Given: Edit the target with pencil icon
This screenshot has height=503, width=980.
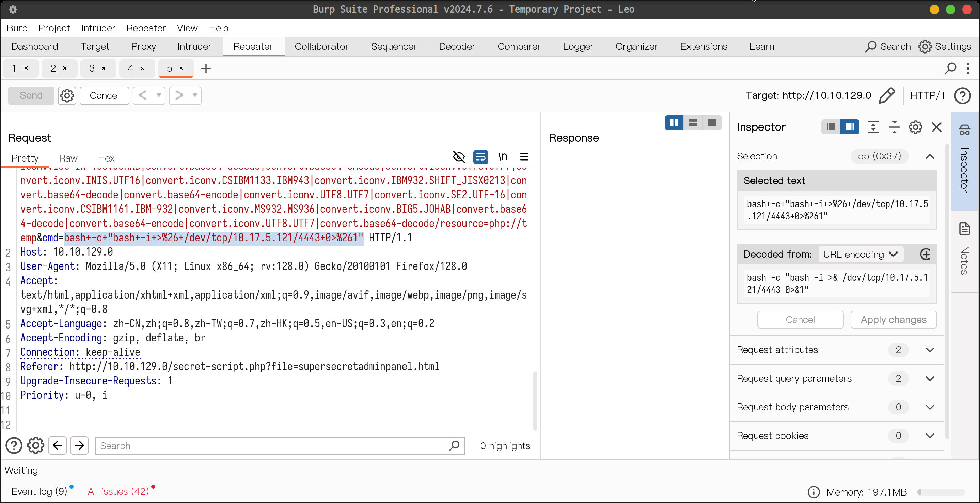Looking at the screenshot, I should coord(887,95).
